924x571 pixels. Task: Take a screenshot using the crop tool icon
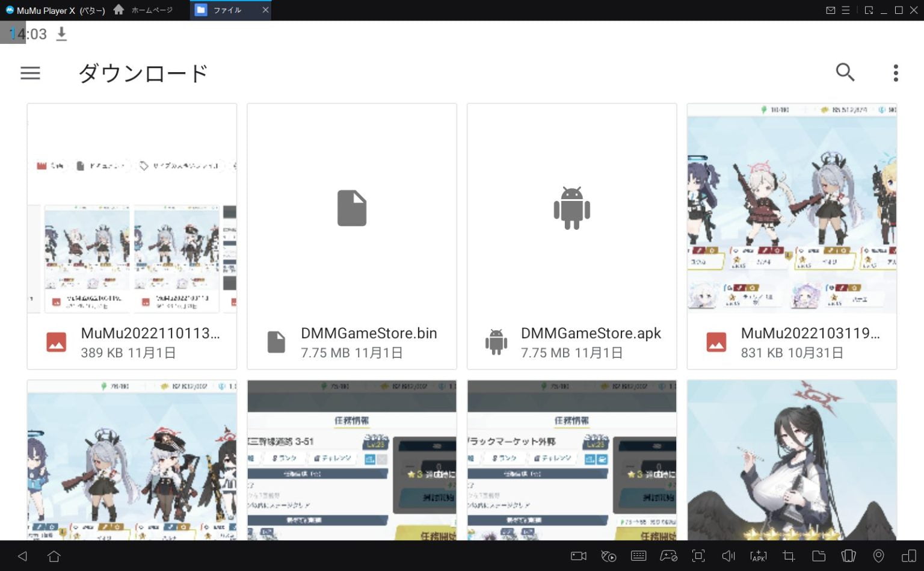[789, 556]
